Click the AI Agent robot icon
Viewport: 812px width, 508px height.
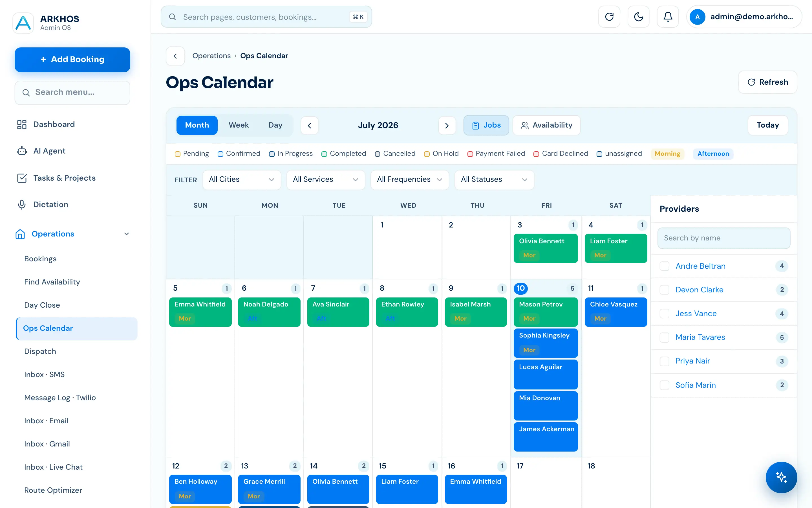(22, 151)
